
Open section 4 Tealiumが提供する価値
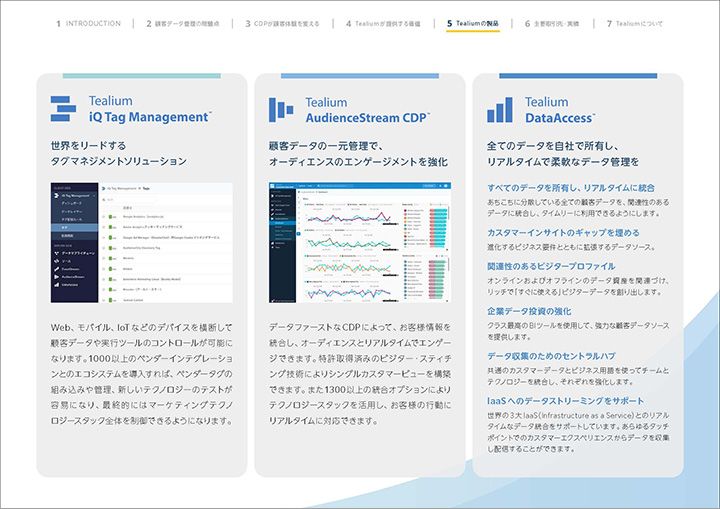point(383,23)
